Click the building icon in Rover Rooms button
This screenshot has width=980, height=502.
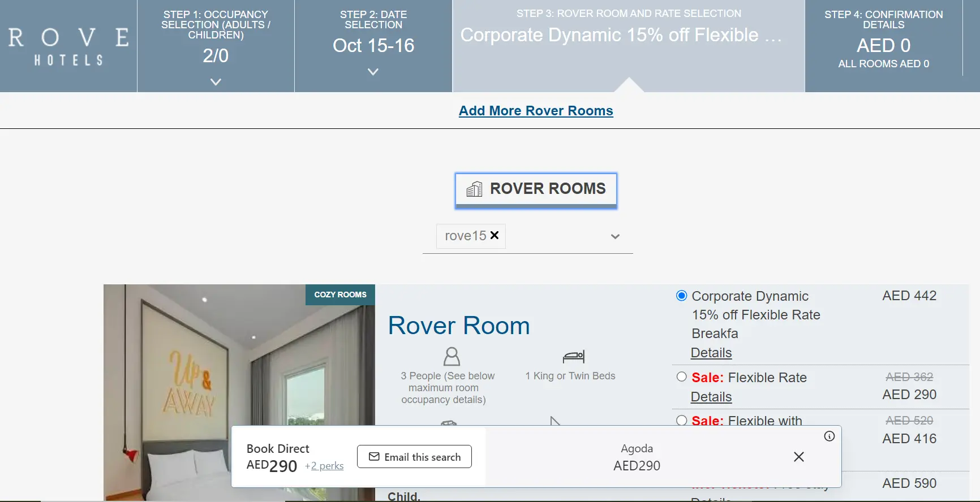[x=474, y=189]
